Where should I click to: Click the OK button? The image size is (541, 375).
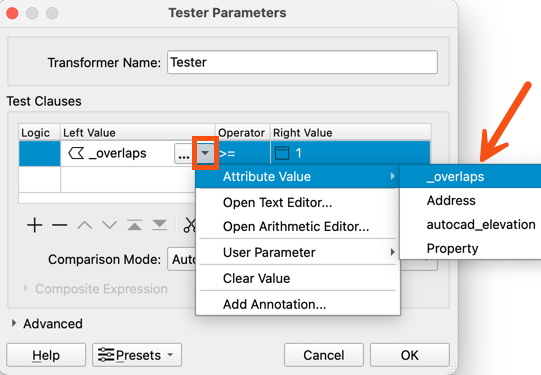[410, 355]
